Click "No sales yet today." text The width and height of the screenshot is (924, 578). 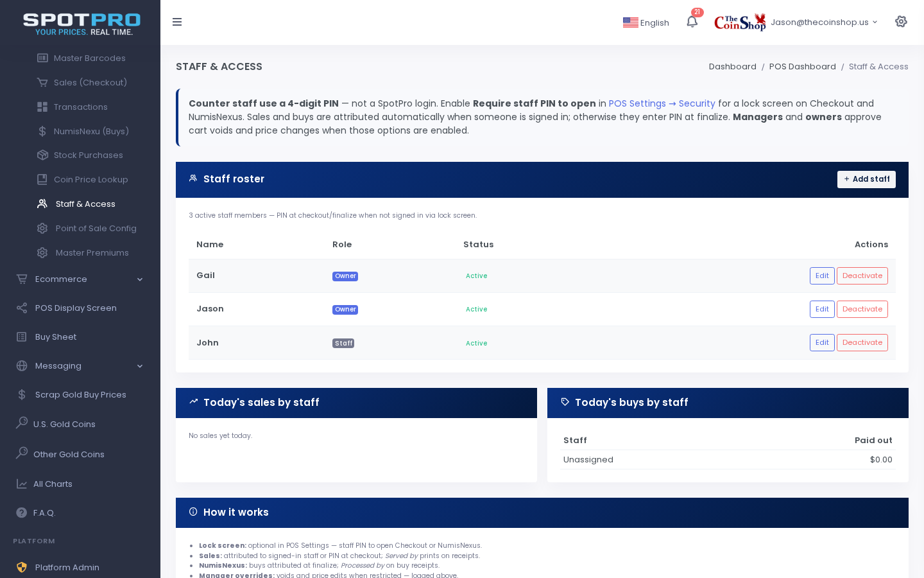point(220,435)
